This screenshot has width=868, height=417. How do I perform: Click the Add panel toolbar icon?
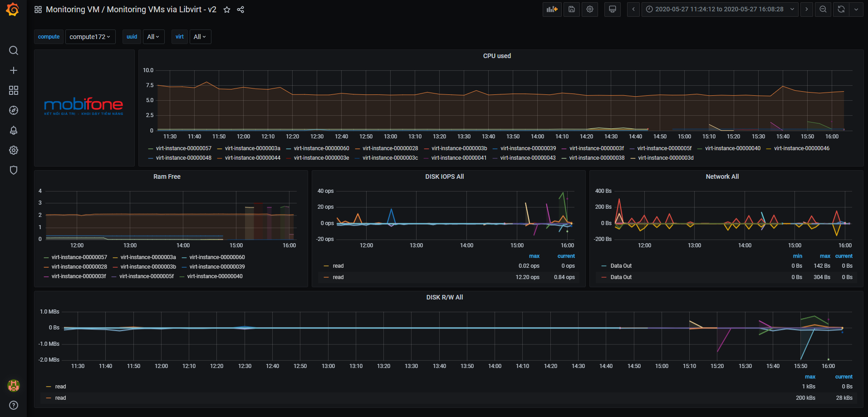tap(552, 10)
